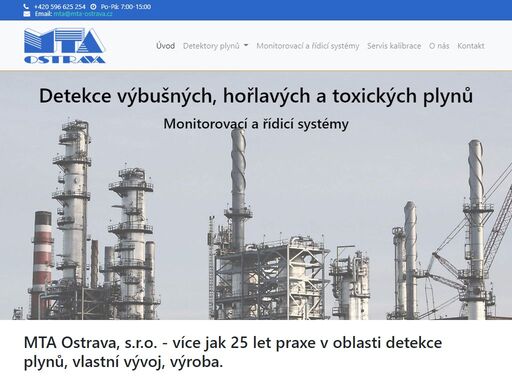
Task: Open Monitorovací a řídicí systémy page
Action: pos(308,46)
